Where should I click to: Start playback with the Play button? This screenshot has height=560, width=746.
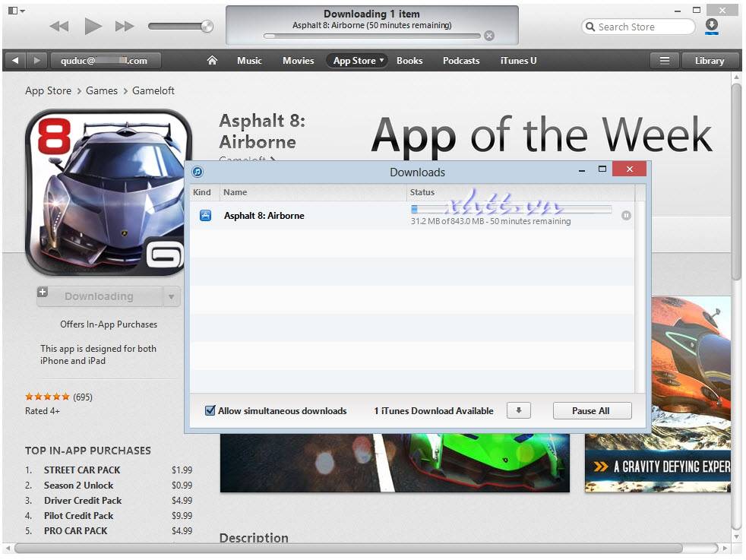pyautogui.click(x=93, y=26)
